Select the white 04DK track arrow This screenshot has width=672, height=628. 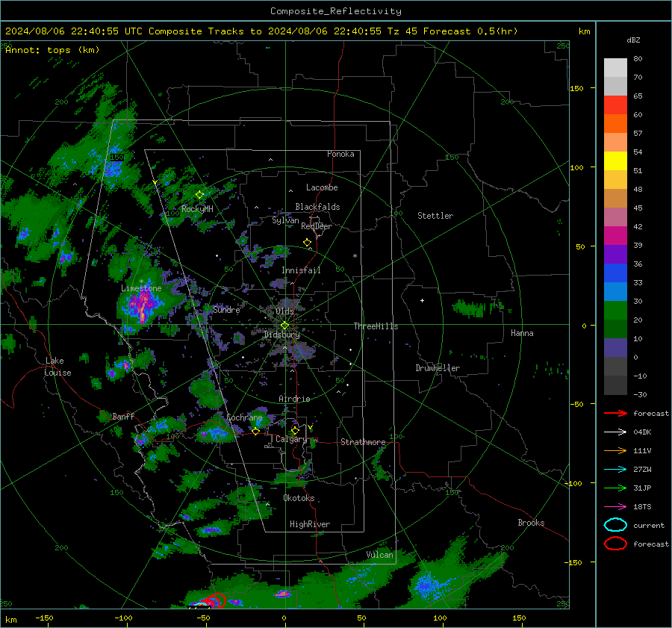[x=615, y=432]
